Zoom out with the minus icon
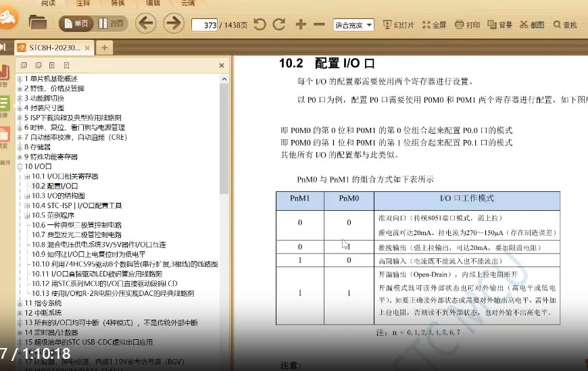 click(x=319, y=25)
